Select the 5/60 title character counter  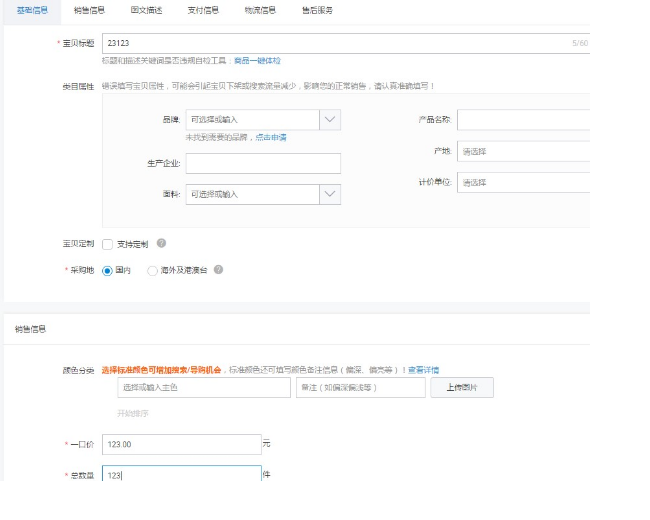tap(580, 43)
